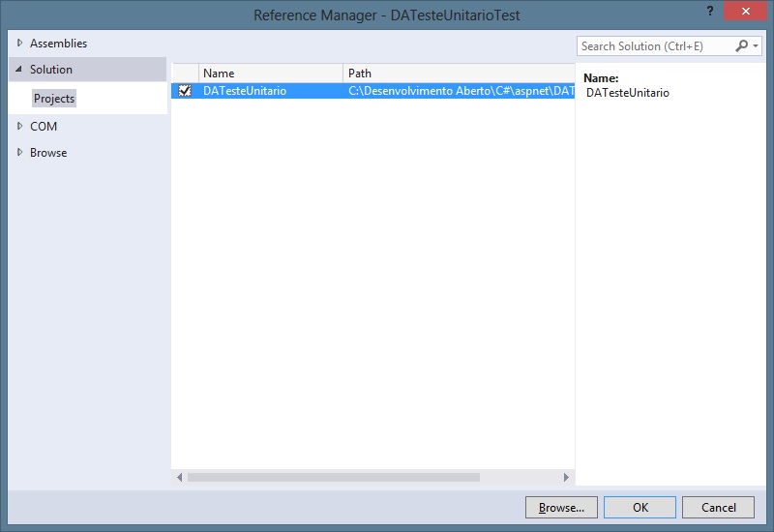Focus the Search Solution input field
Viewport: 774px width, 532px height.
[653, 46]
